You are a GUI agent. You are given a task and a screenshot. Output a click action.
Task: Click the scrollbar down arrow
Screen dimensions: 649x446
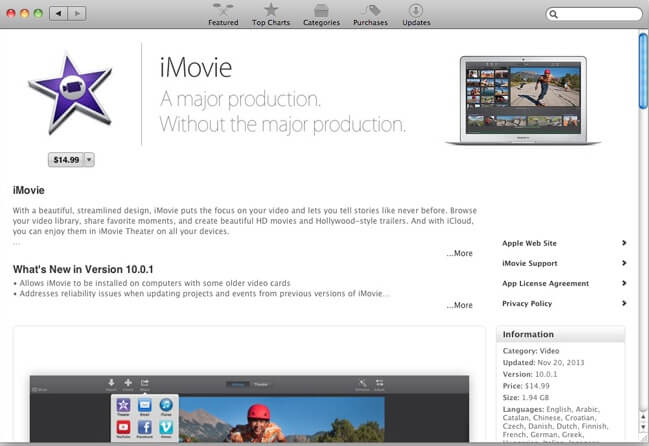(x=643, y=427)
